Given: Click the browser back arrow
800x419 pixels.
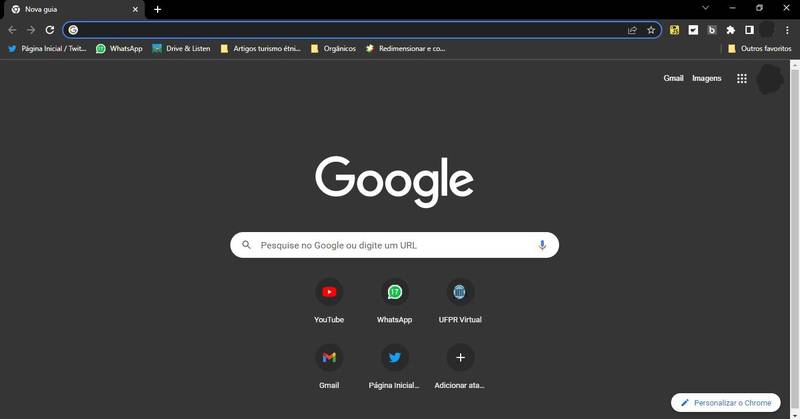Looking at the screenshot, I should pyautogui.click(x=12, y=30).
